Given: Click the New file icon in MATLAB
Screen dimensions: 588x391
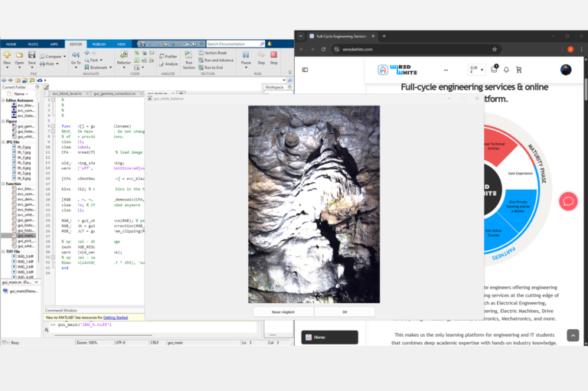Looking at the screenshot, I should click(7, 55).
